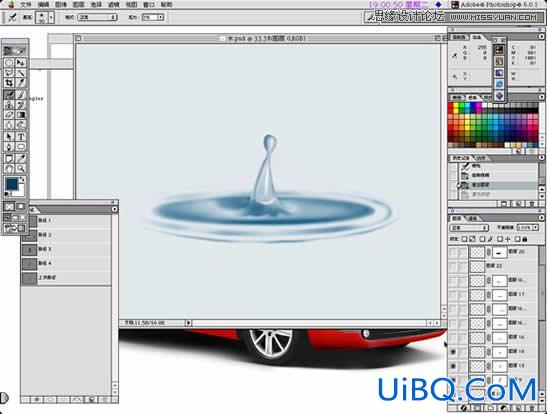Select path 路径 1 in Paths palette
The width and height of the screenshot is (547, 414).
(66, 220)
